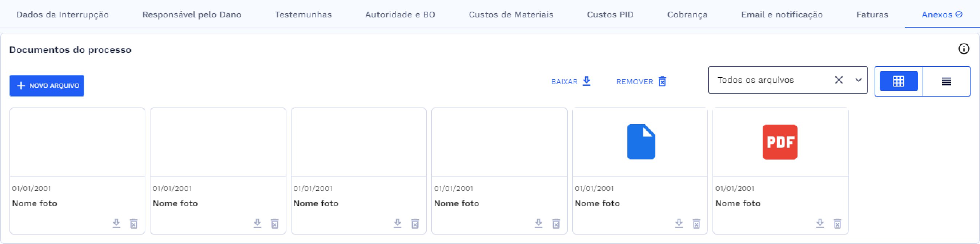Select the Anexos tab checkmark badge
This screenshot has width=980, height=244.
[958, 14]
